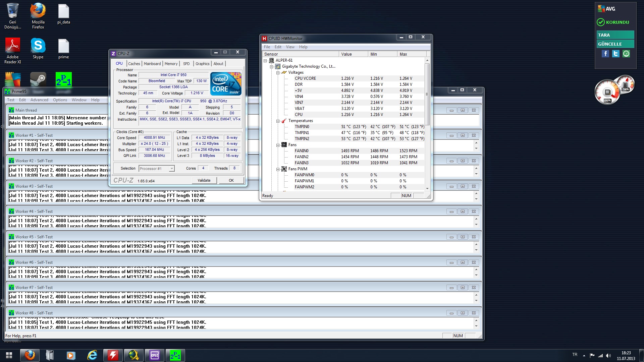This screenshot has height=362, width=644.
Task: Click the Prime95 desktop shortcut icon
Action: coord(63,79)
